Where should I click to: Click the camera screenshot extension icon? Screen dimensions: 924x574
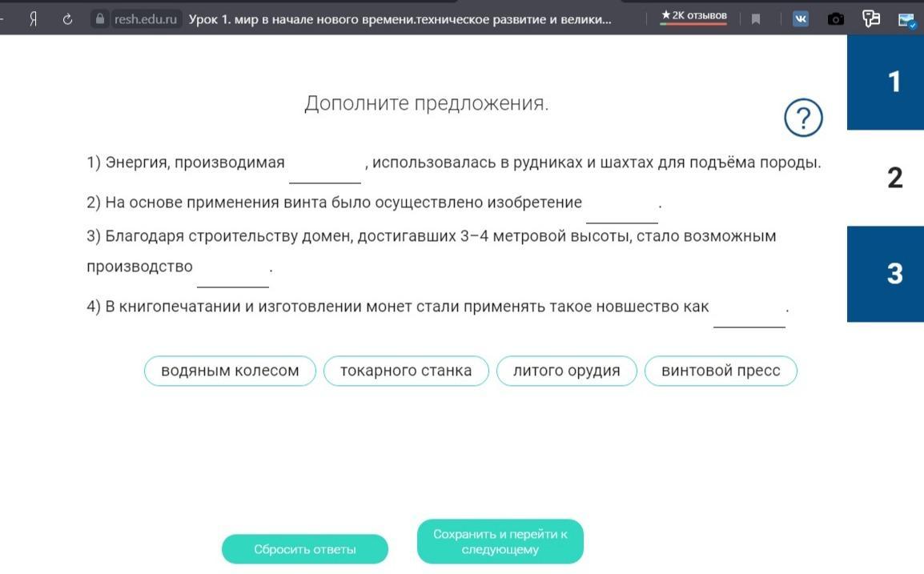[836, 19]
